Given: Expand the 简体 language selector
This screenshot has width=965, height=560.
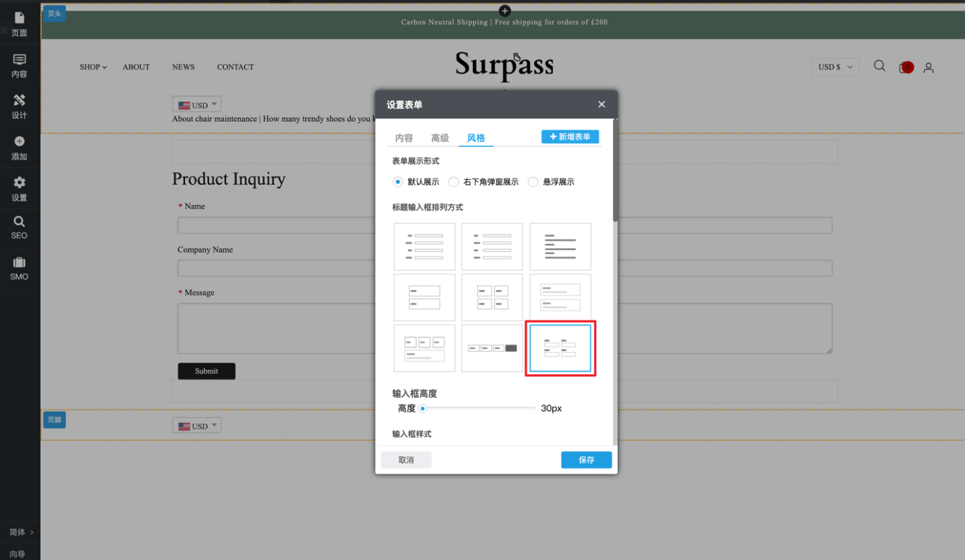Looking at the screenshot, I should pyautogui.click(x=21, y=532).
